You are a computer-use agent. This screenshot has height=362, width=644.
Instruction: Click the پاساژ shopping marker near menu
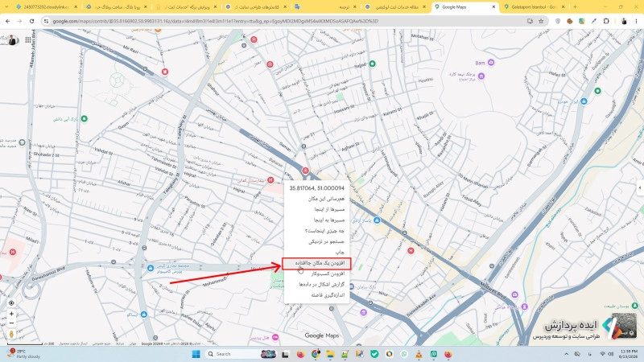[x=377, y=220]
